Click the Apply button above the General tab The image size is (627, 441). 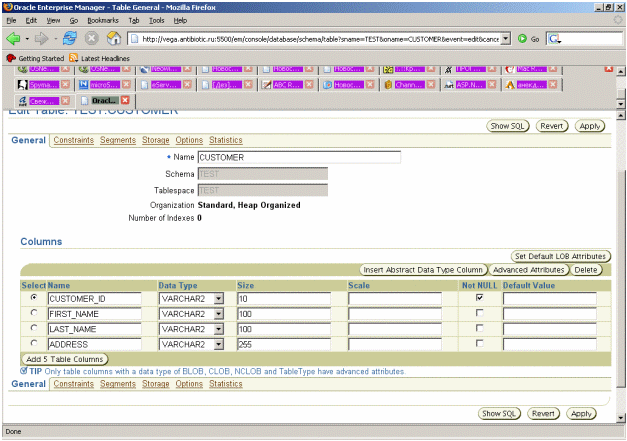590,126
